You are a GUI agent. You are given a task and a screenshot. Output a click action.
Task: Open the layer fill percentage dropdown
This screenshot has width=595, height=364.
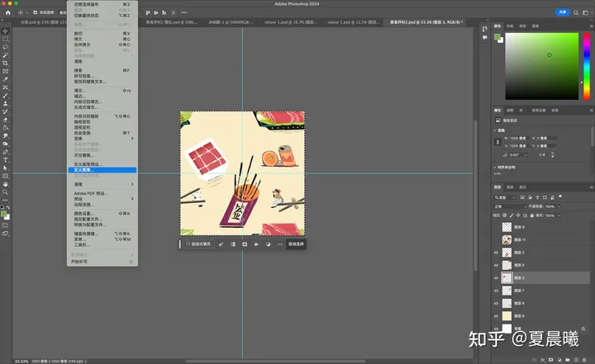coord(559,215)
